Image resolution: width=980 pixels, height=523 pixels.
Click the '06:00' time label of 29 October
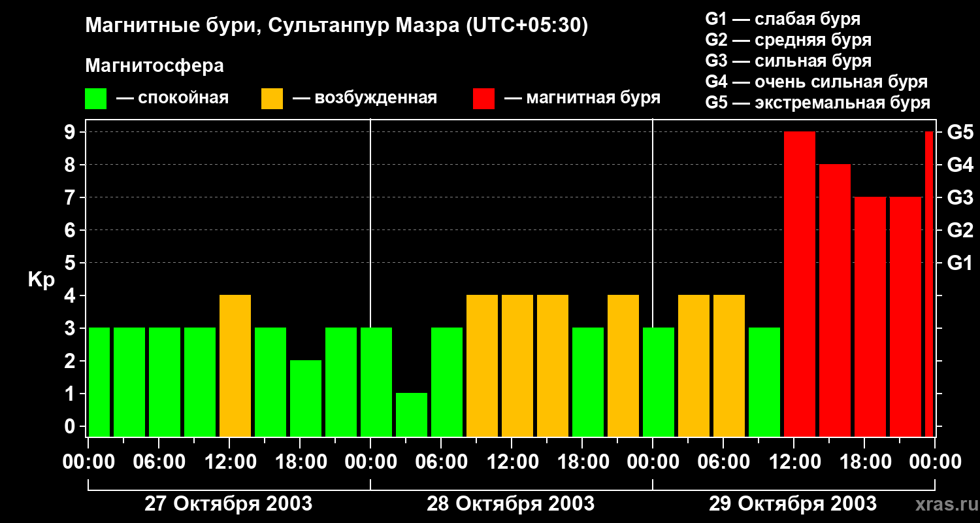723,462
